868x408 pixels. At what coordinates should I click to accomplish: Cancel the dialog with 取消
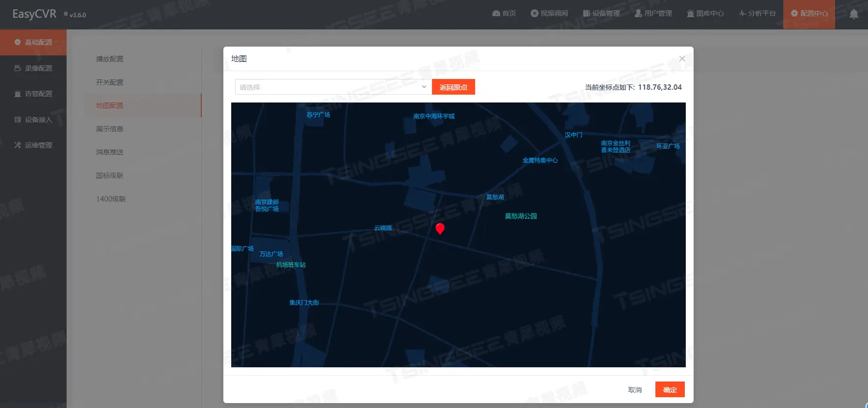click(635, 390)
